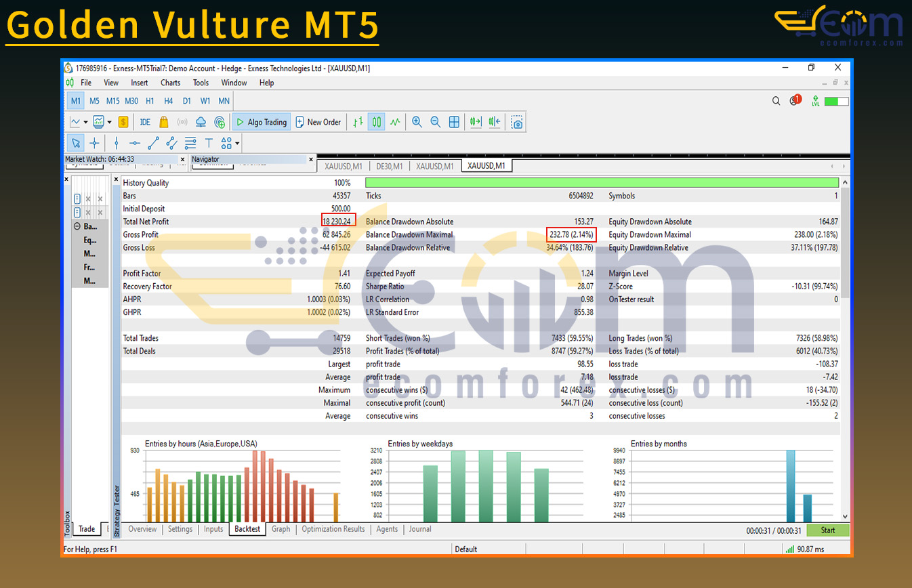Select the M30 timeframe
Viewport: 912px width, 588px height.
tap(131, 101)
